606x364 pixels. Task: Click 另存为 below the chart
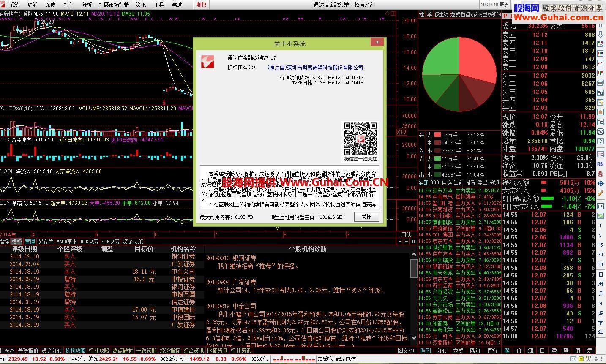(x=46, y=242)
